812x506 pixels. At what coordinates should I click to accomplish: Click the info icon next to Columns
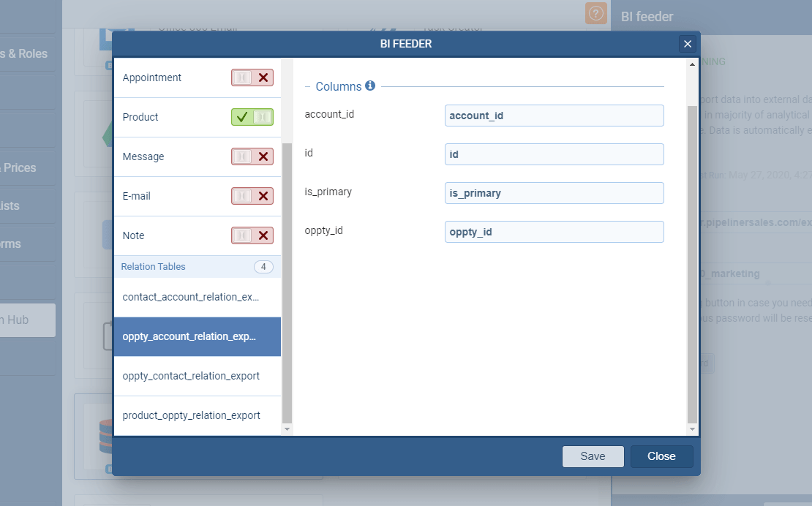pos(370,86)
